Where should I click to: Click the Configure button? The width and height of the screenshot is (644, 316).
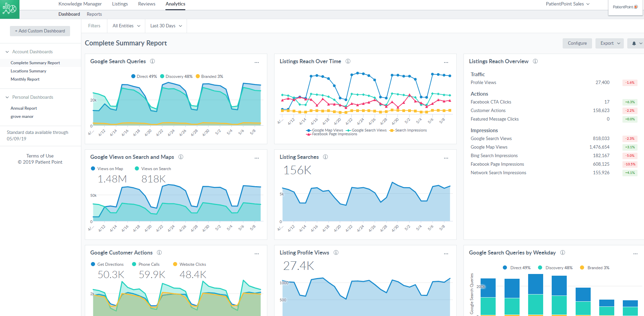point(577,43)
